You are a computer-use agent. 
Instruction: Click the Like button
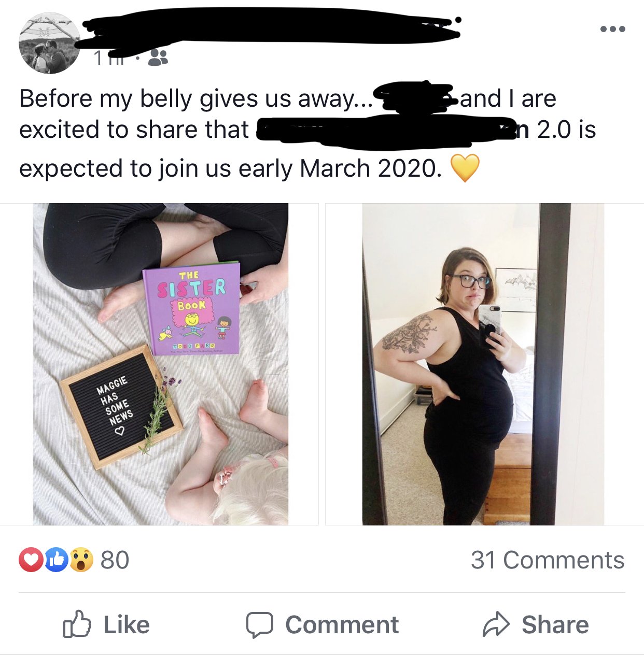point(106,624)
